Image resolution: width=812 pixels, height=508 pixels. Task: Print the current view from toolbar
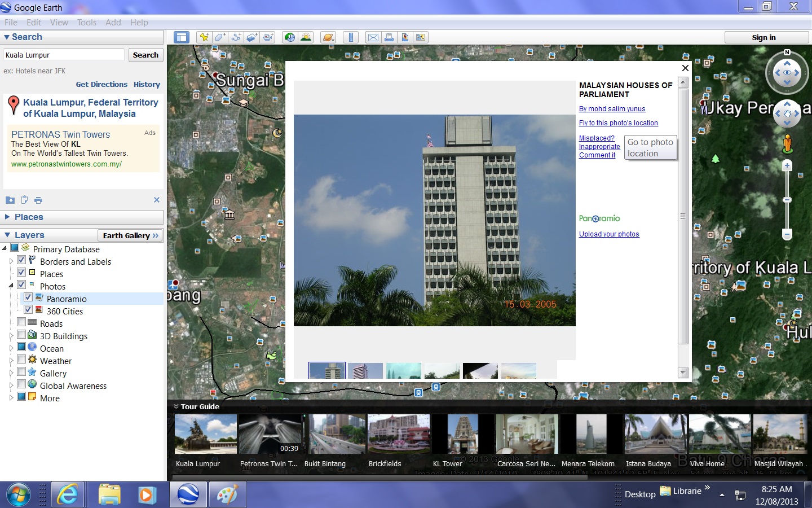coord(389,37)
